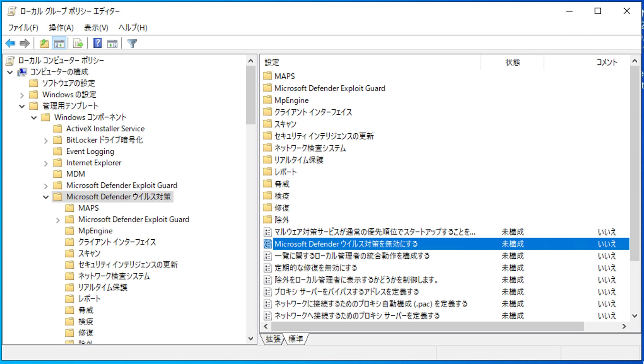Select the リアルタイム保護 folder in the settings list

tap(299, 160)
